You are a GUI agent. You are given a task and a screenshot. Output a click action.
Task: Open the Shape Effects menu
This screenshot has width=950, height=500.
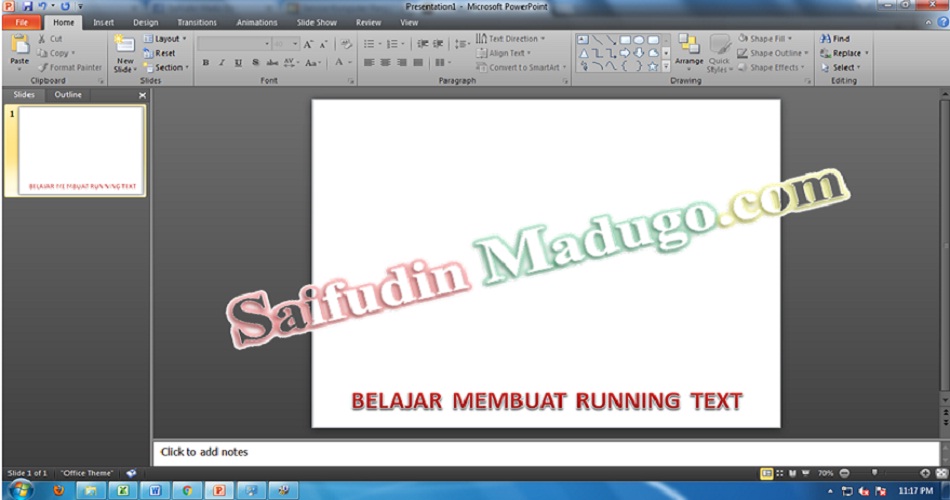[771, 67]
